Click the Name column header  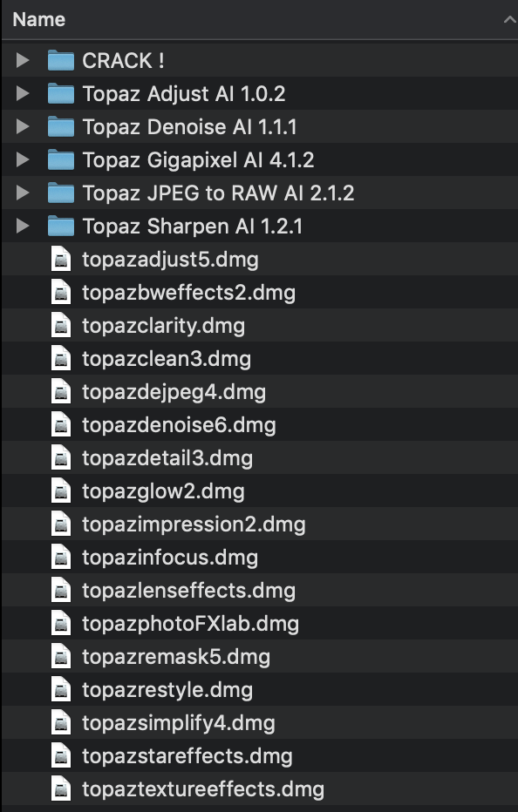pos(40,19)
